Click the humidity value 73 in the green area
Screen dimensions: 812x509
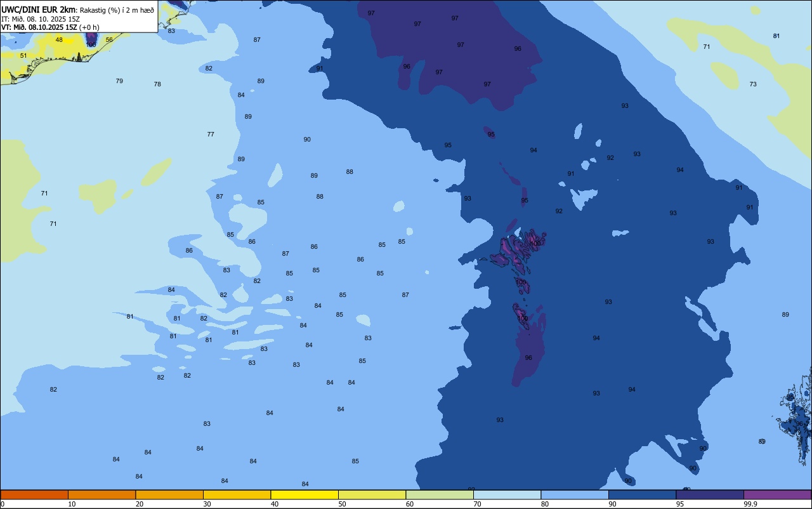point(753,84)
